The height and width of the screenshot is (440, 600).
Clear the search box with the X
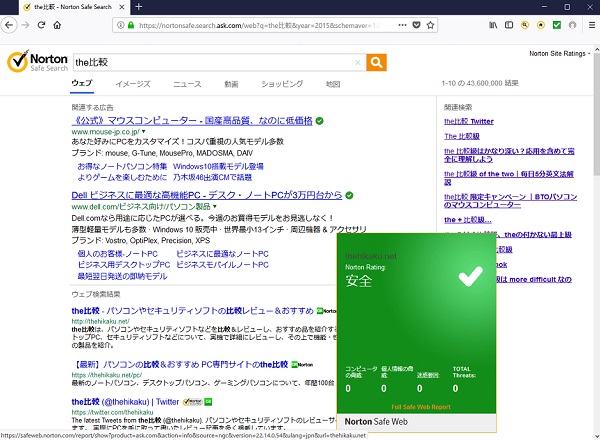[358, 62]
